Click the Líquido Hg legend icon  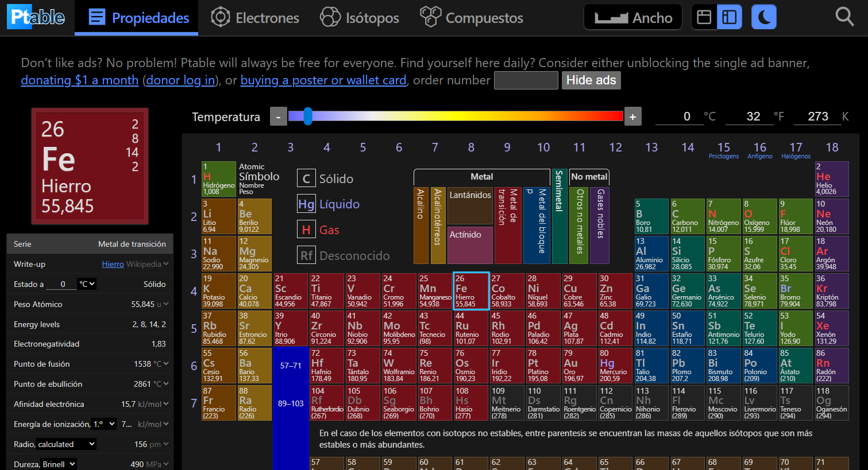306,204
